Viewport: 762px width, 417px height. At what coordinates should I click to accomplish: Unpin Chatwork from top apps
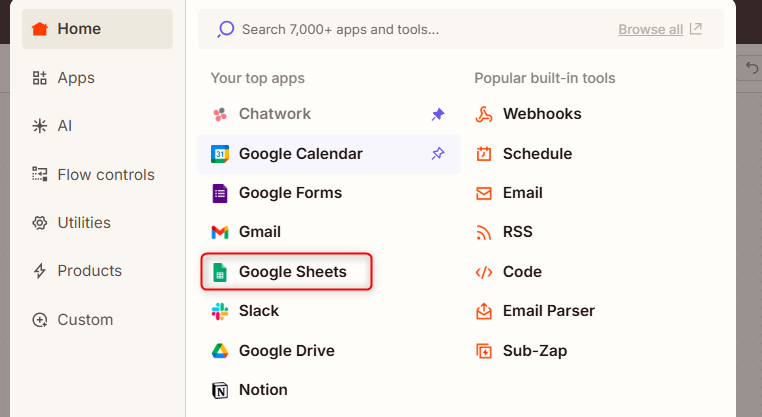click(x=438, y=115)
